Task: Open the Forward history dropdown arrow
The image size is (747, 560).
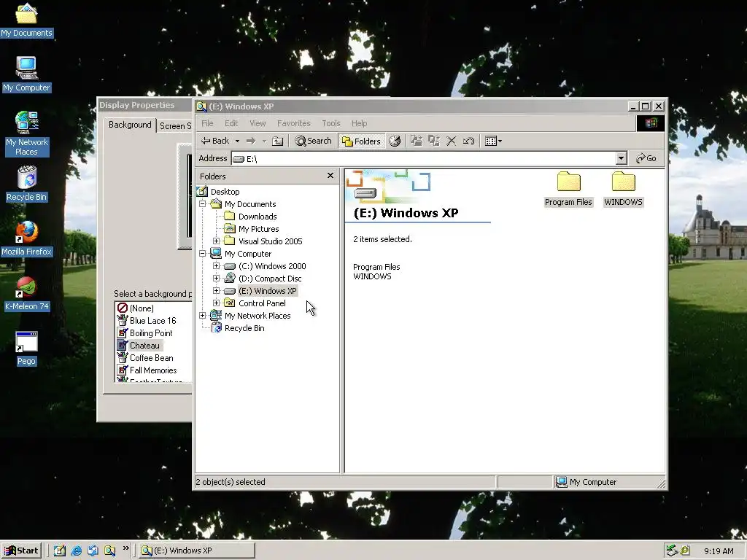Action: 264,141
